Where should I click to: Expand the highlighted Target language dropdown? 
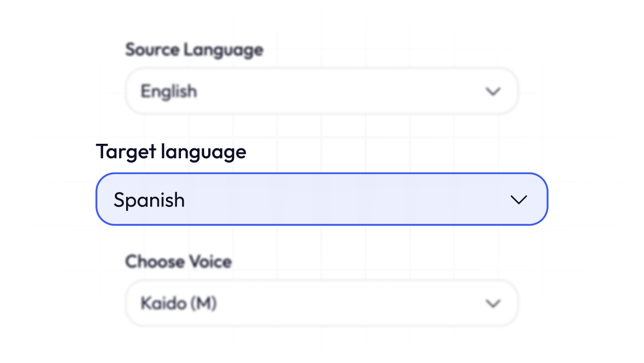point(321,199)
